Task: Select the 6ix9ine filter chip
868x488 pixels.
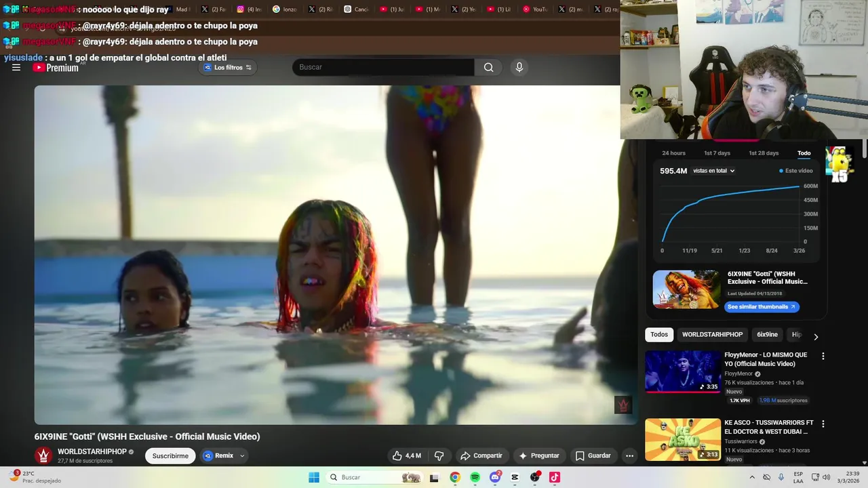Action: click(768, 335)
